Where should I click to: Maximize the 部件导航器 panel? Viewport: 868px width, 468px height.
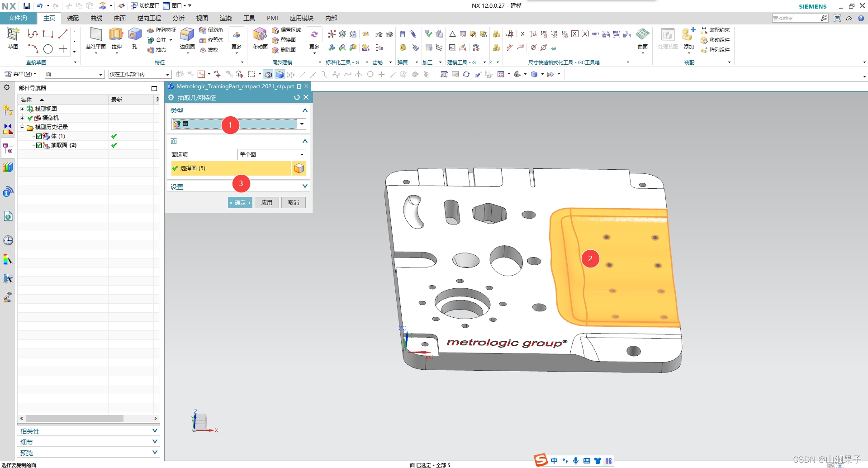point(154,88)
